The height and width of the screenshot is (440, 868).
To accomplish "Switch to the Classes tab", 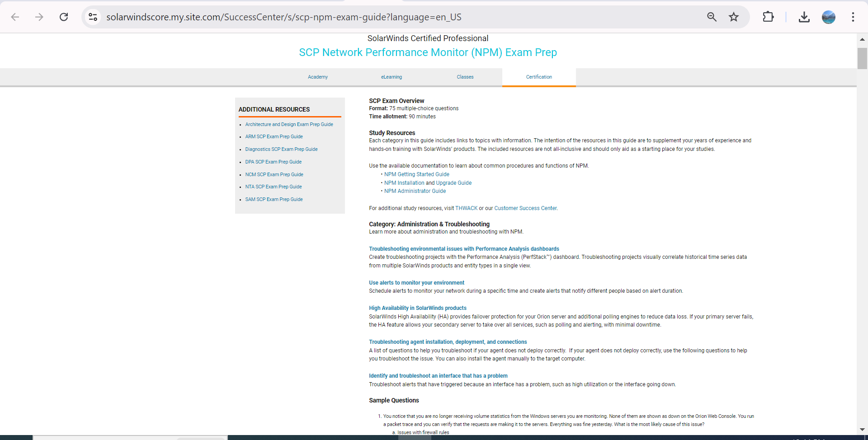I will [x=465, y=77].
